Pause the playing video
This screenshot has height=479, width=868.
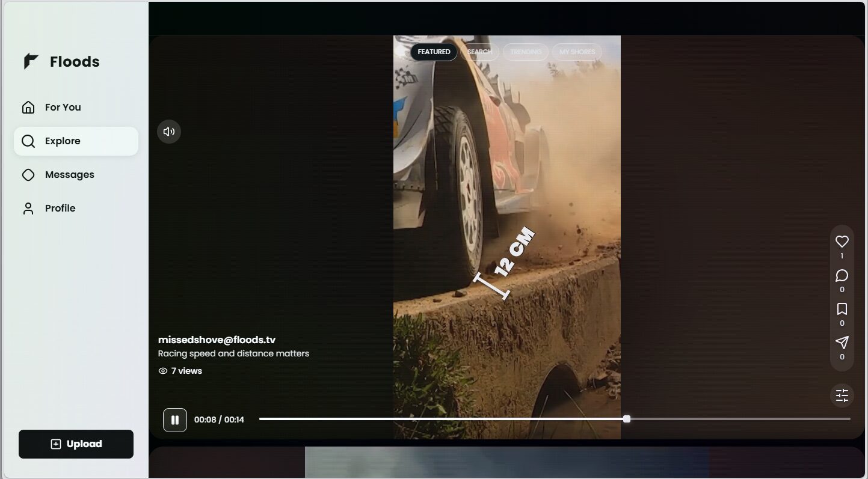[175, 420]
